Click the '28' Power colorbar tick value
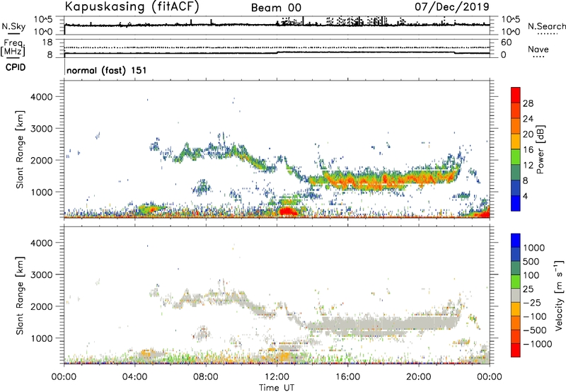 pos(528,103)
